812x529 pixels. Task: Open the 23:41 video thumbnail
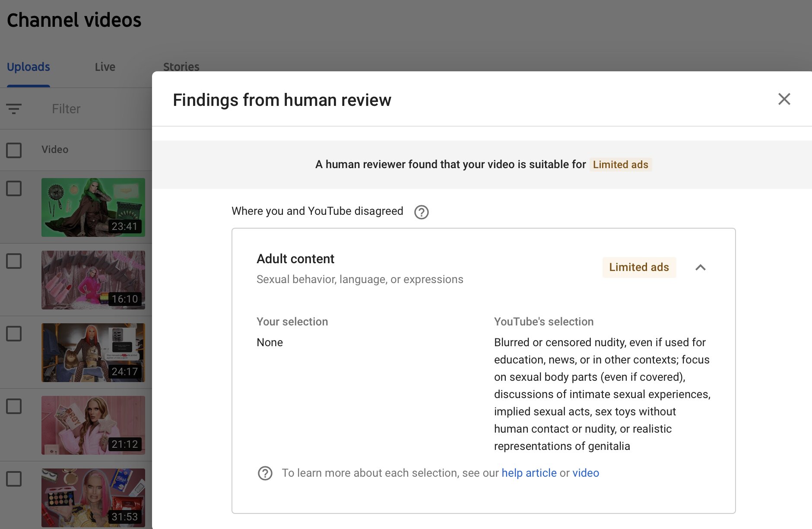coord(93,207)
